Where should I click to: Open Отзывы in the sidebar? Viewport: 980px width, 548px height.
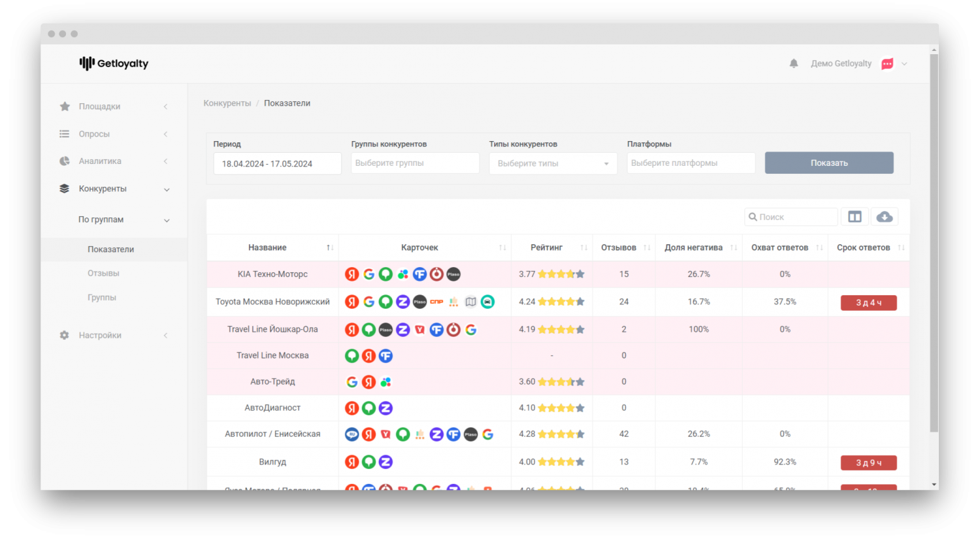tap(104, 273)
